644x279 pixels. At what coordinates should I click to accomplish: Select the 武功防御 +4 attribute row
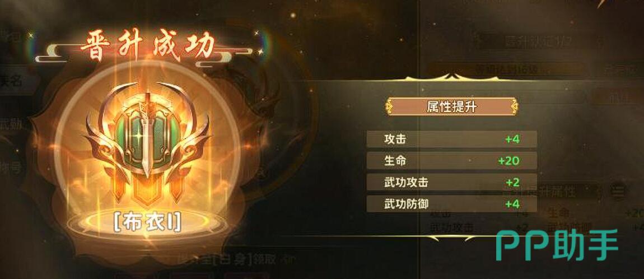pos(452,203)
